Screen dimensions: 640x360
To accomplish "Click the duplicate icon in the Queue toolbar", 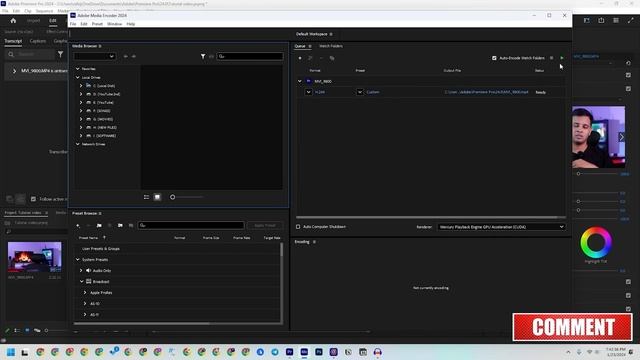I will tap(332, 58).
